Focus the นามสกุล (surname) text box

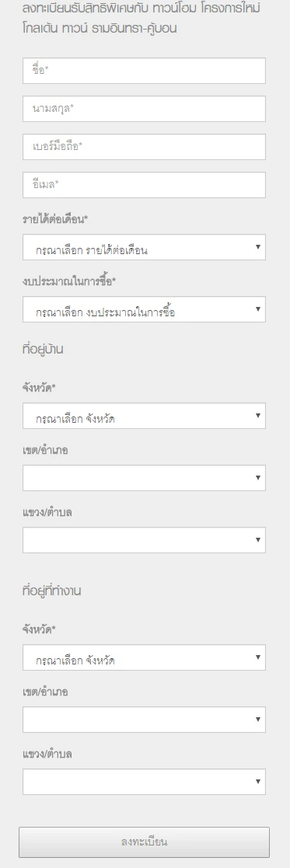(144, 109)
